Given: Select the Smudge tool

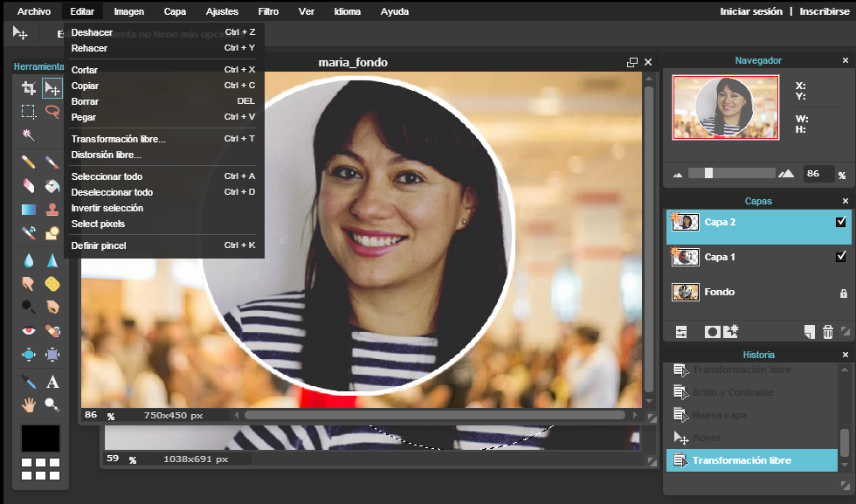Looking at the screenshot, I should pos(28,284).
